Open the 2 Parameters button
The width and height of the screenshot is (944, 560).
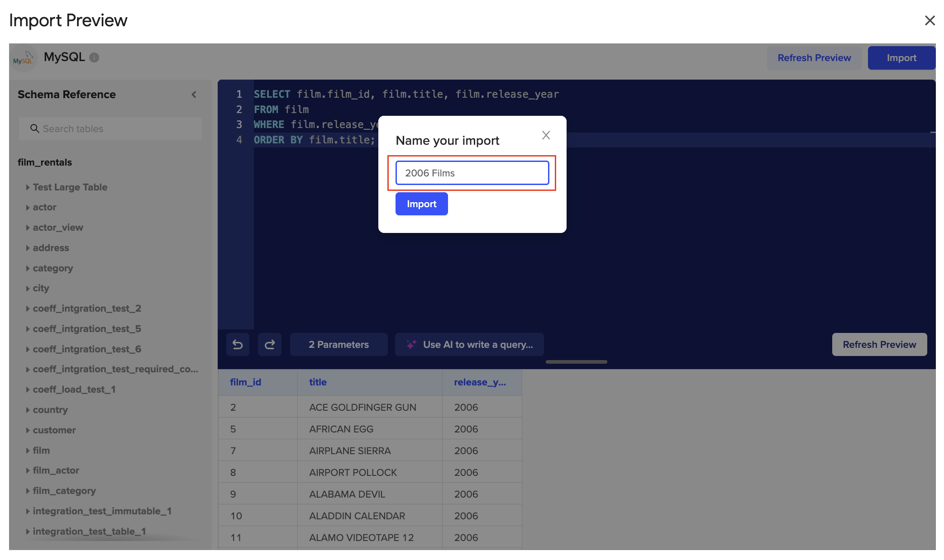339,345
